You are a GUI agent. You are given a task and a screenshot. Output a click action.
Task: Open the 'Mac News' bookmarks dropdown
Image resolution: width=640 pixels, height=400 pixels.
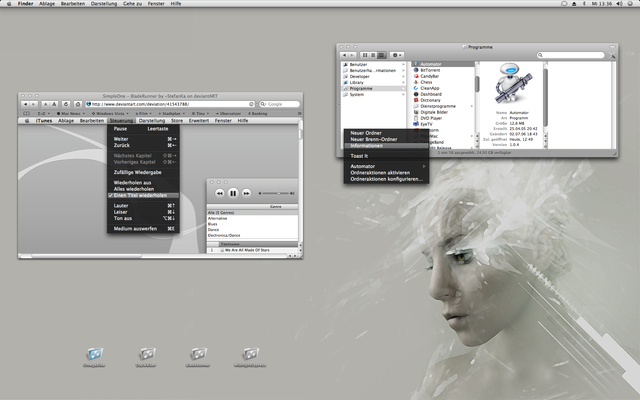[71, 113]
